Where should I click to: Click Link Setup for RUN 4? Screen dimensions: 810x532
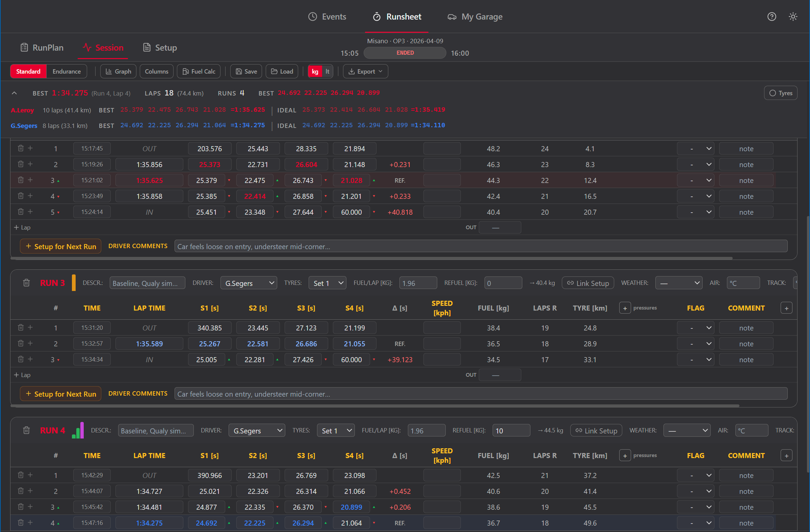click(596, 430)
